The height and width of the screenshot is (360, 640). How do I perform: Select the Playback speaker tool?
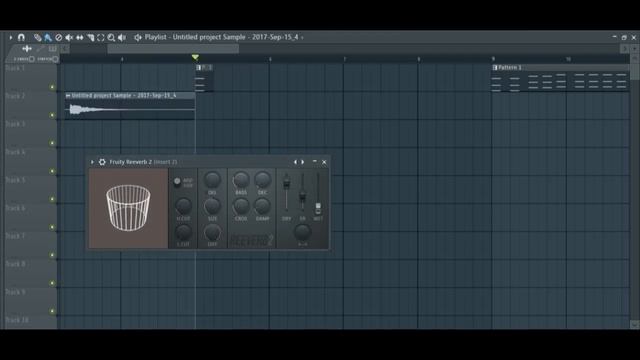coord(122,38)
